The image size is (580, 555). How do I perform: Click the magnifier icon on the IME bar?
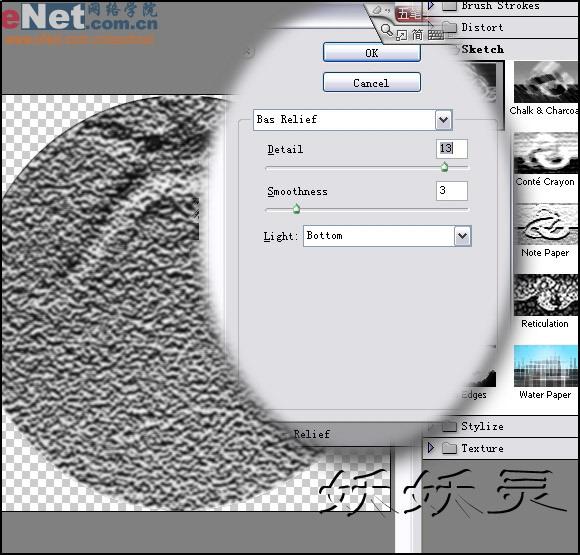pyautogui.click(x=387, y=30)
